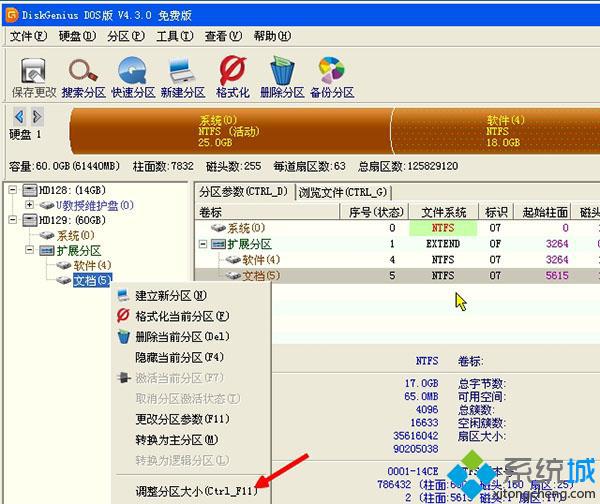Choose 建立新分区(N) from context menu
This screenshot has width=600, height=504.
[171, 295]
